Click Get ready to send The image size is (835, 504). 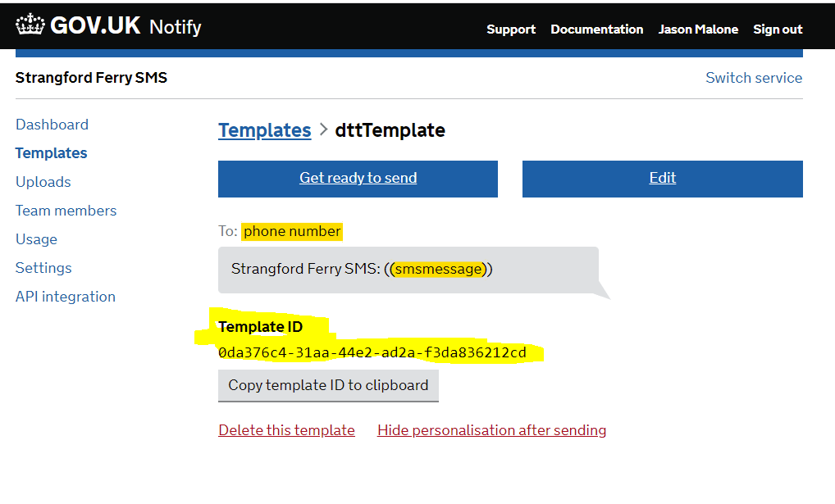[x=358, y=178]
